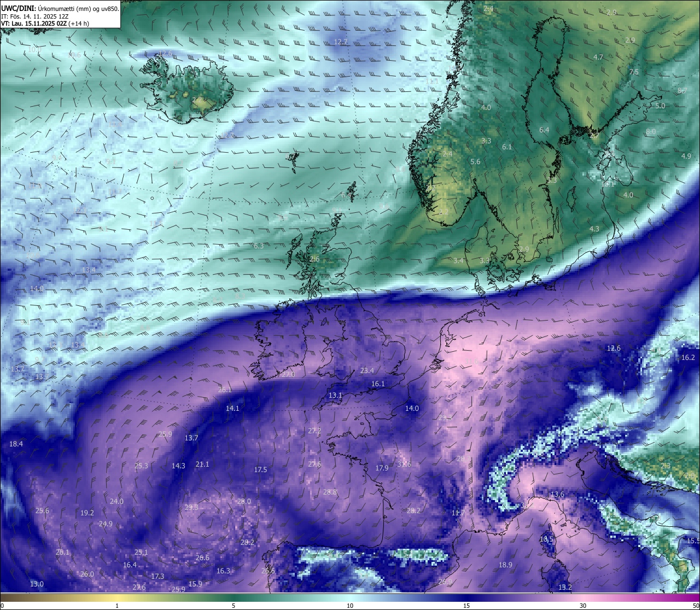Click the 25.1 precipitation value
This screenshot has height=610, width=700.
(x=141, y=552)
